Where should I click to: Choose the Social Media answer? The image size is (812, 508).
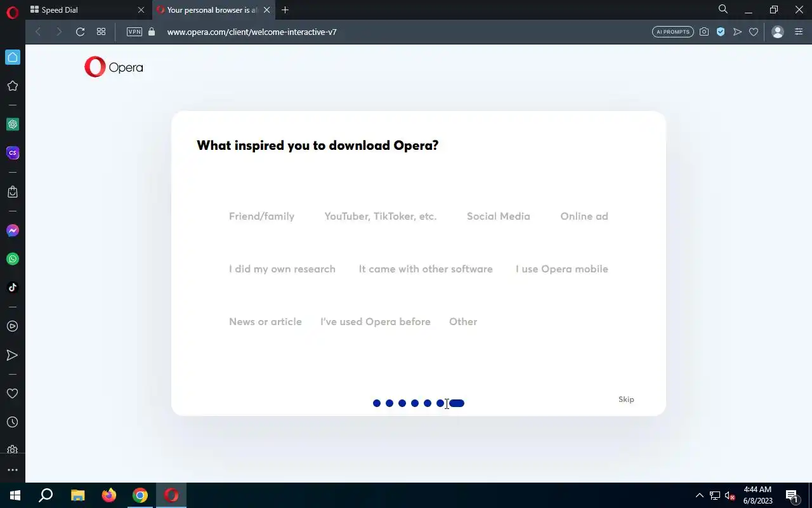coord(499,216)
